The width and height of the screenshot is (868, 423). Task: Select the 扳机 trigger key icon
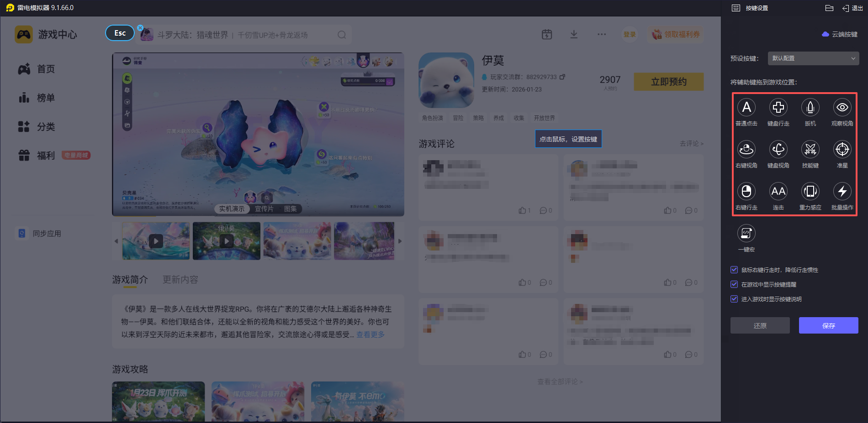tap(810, 108)
